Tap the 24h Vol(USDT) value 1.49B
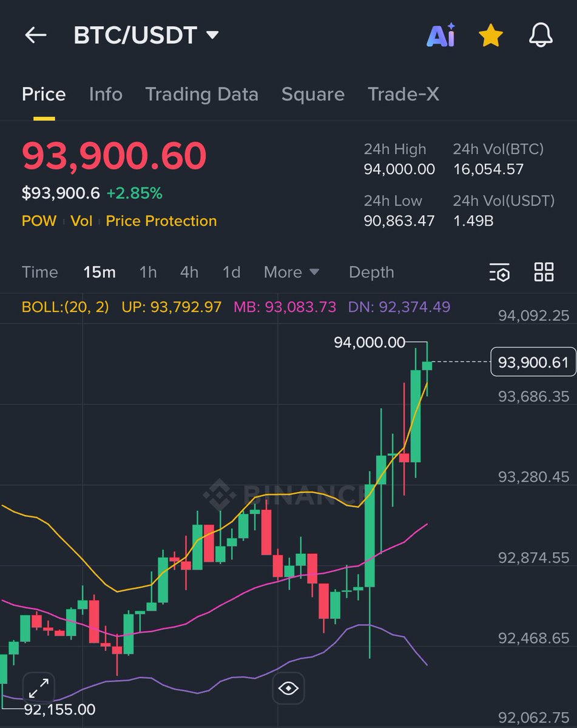This screenshot has width=577, height=728. (x=473, y=221)
